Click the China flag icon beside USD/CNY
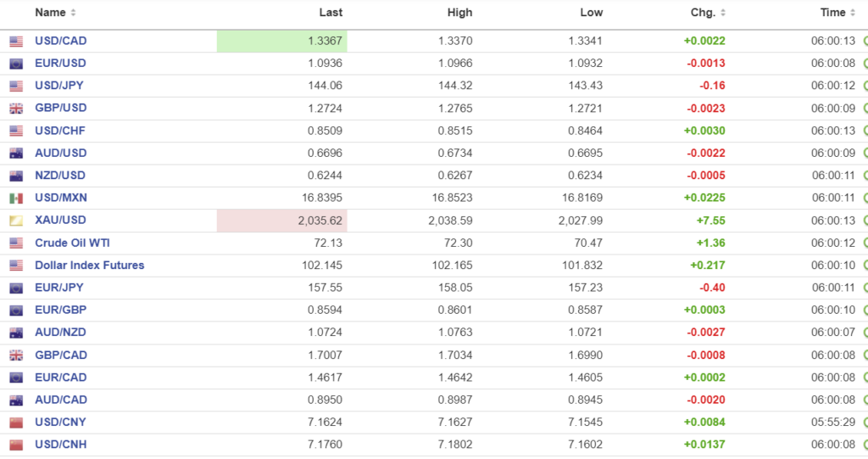 (x=16, y=423)
